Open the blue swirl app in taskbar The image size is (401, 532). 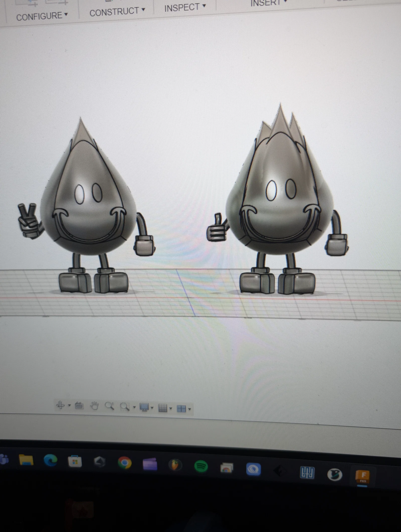[x=253, y=469]
